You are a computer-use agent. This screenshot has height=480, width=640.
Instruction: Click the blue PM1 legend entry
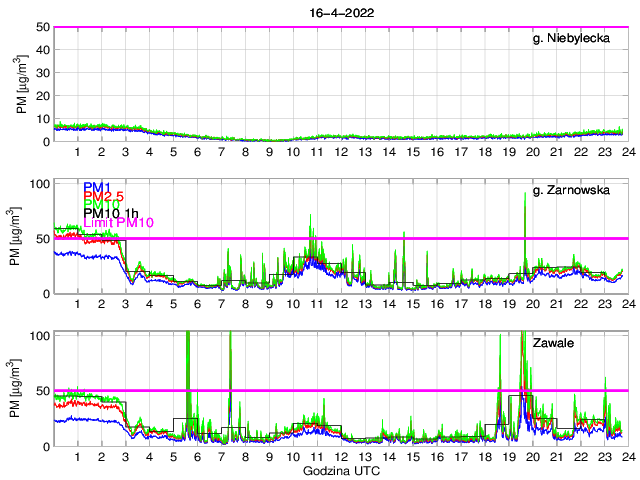pyautogui.click(x=97, y=187)
